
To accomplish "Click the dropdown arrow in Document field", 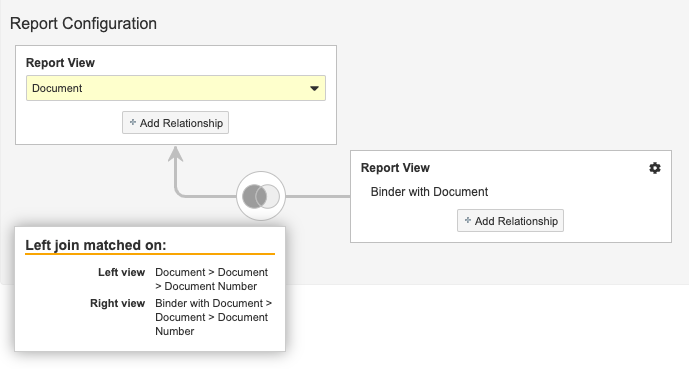I will (x=314, y=88).
